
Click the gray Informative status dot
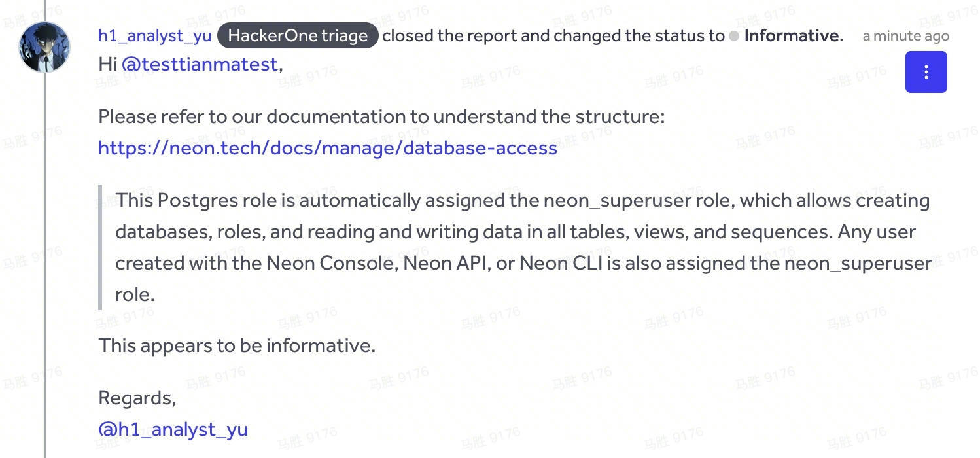734,36
